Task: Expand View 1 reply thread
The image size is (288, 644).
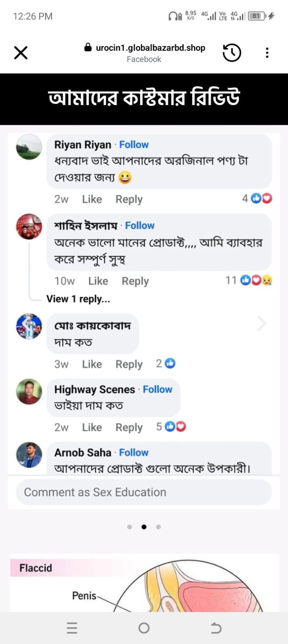Action: click(x=78, y=299)
